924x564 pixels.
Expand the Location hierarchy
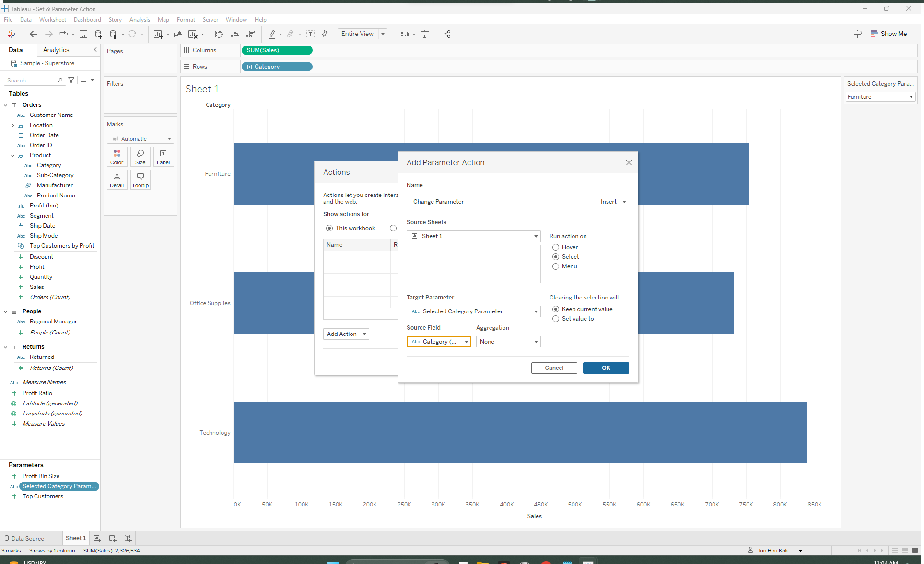tap(13, 125)
